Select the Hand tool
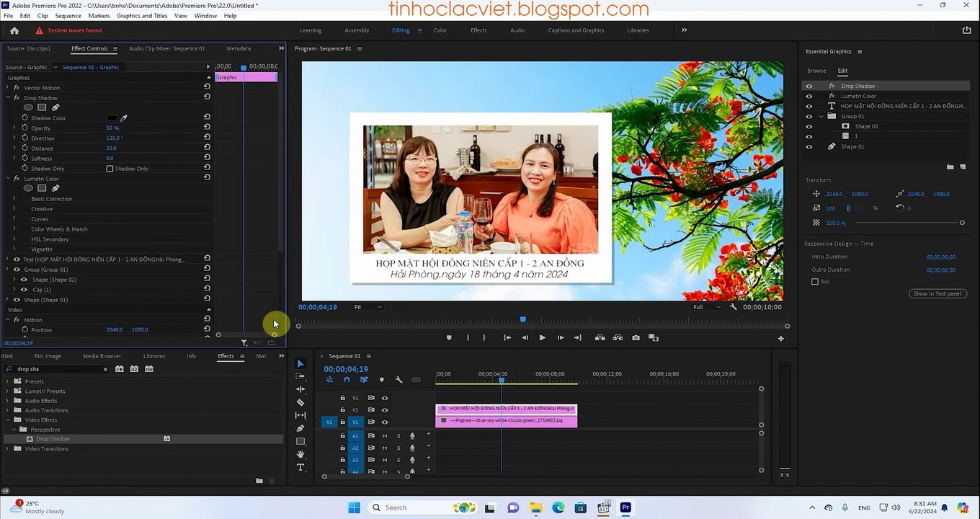The image size is (980, 519). (300, 454)
